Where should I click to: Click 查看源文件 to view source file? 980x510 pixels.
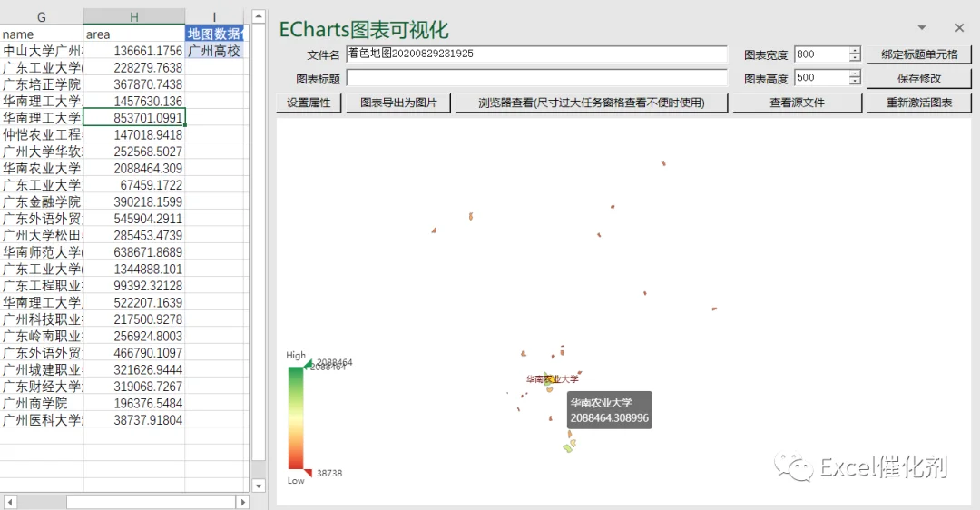[797, 103]
